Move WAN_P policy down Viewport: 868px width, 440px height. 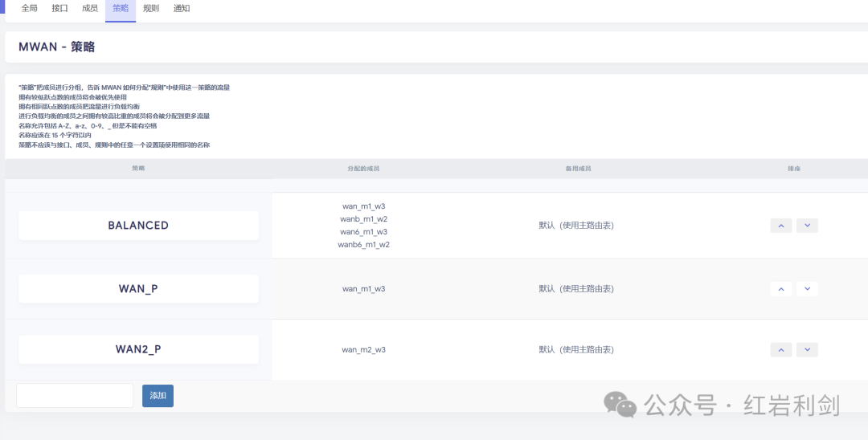tap(807, 288)
